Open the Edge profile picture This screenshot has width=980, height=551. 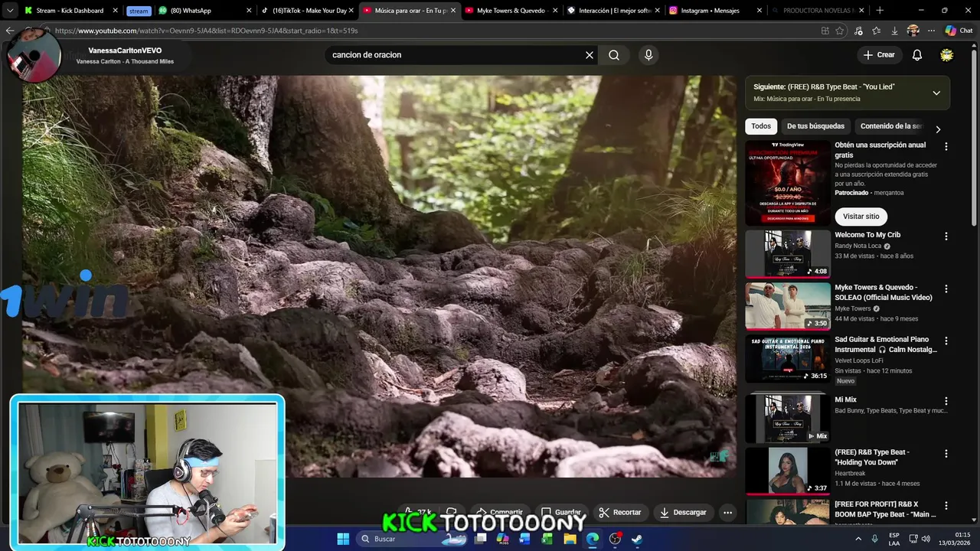click(913, 31)
